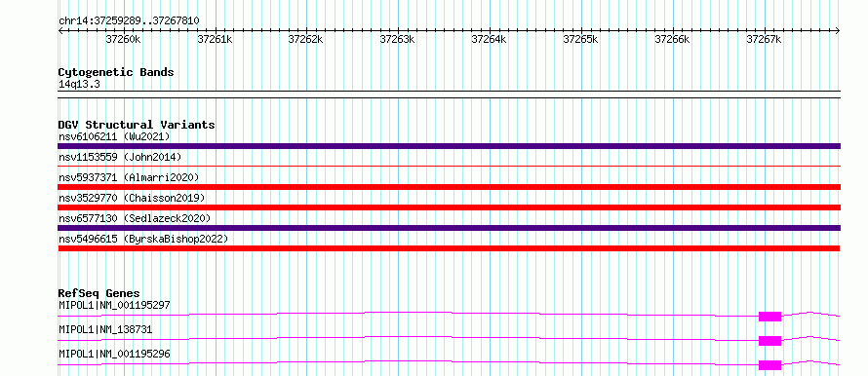The image size is (868, 376).
Task: Click the 37266k ruler tick label
Action: coord(673,39)
